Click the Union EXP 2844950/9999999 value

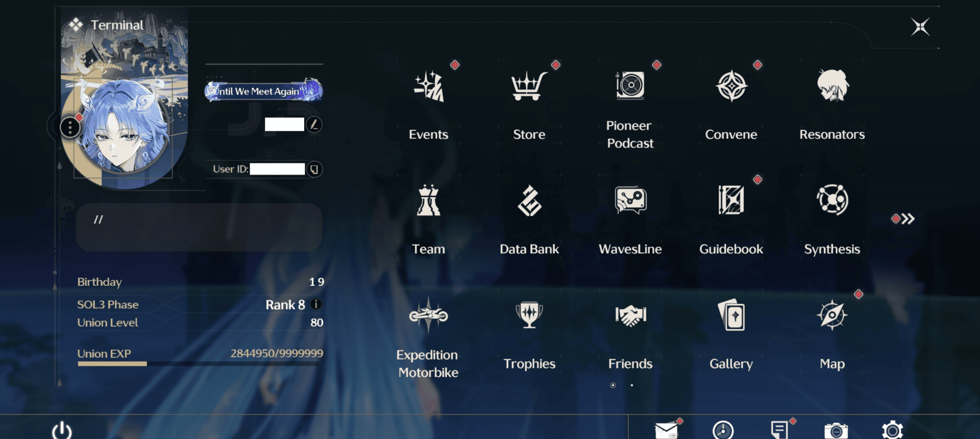(x=277, y=353)
